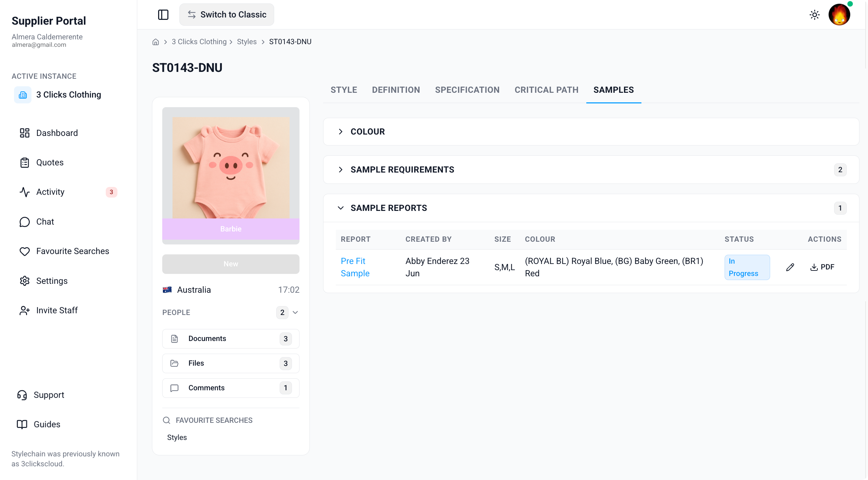
Task: Edit the Pre Fit Sample report pencil icon
Action: 790,267
